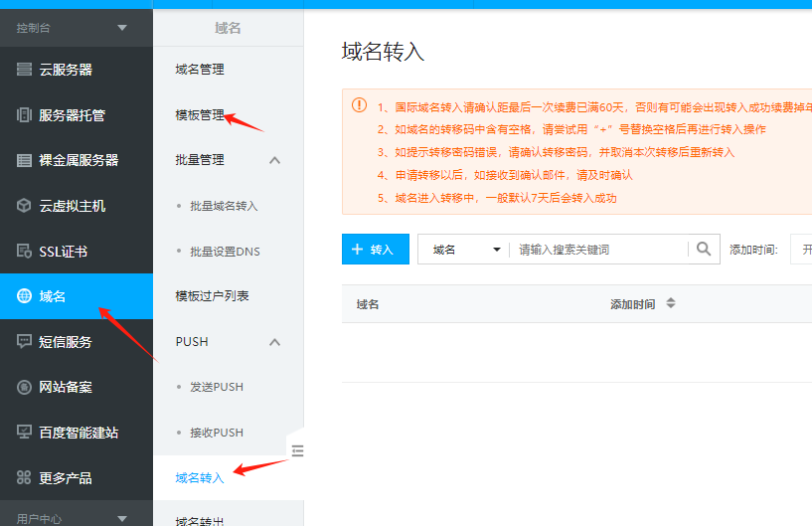Open the 控制台 dropdown menu
This screenshot has width=812, height=526.
[122, 28]
